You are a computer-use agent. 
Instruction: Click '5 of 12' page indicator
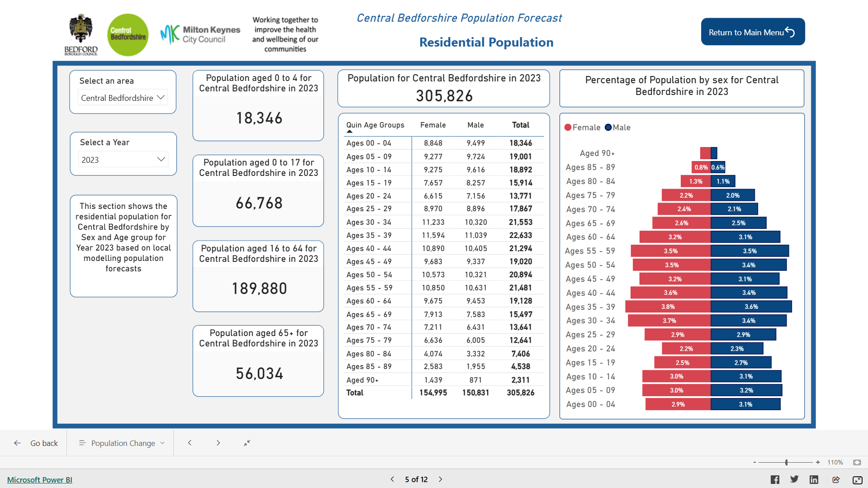click(416, 479)
